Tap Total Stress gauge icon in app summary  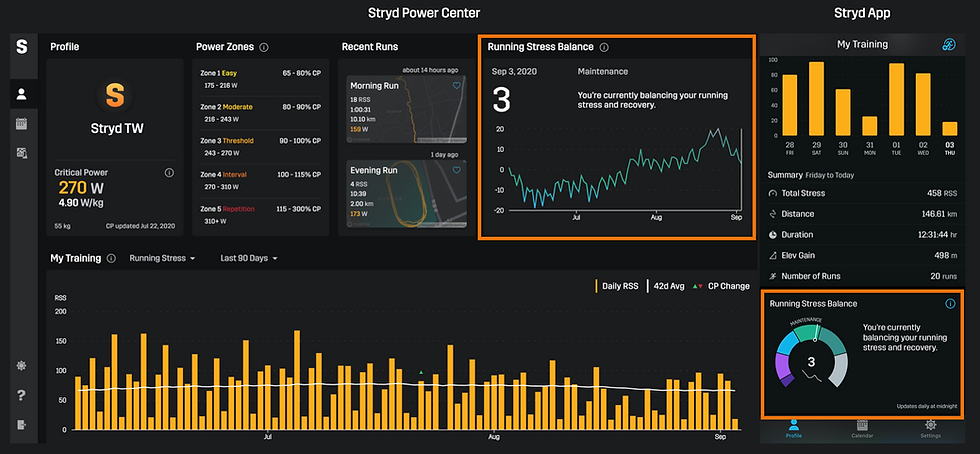click(772, 193)
